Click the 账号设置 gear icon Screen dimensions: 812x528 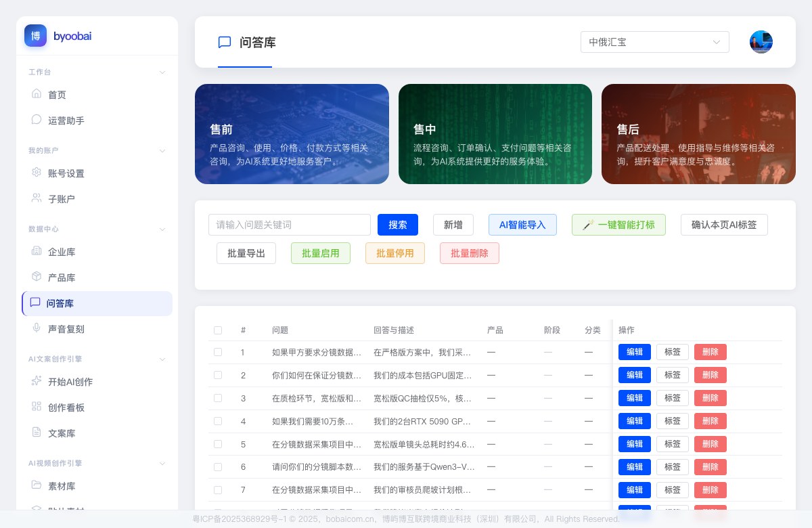pyautogui.click(x=37, y=173)
